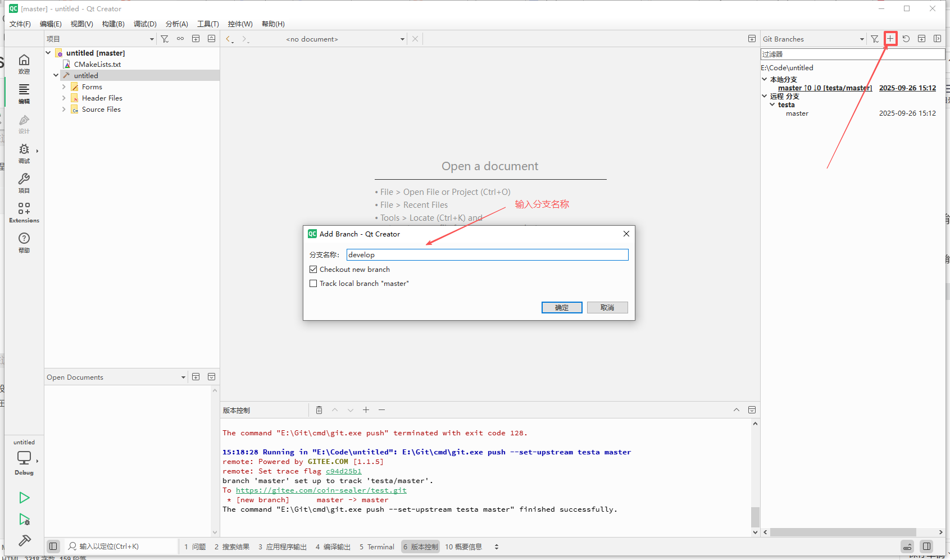Expand the Forms folder
950x560 pixels.
click(63, 86)
